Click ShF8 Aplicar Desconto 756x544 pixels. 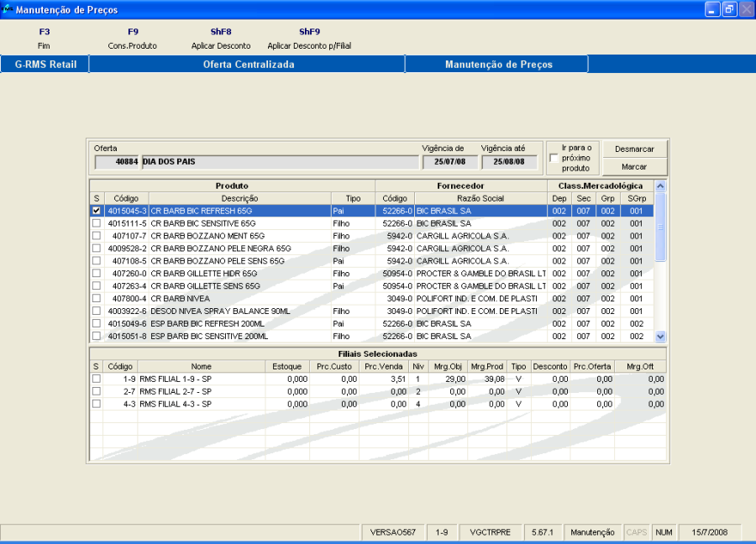click(x=221, y=39)
